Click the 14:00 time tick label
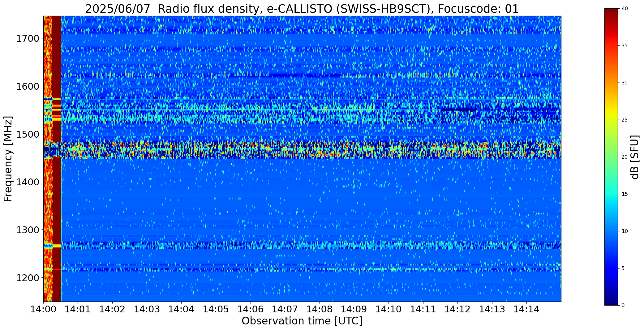The width and height of the screenshot is (644, 330). pos(43,309)
